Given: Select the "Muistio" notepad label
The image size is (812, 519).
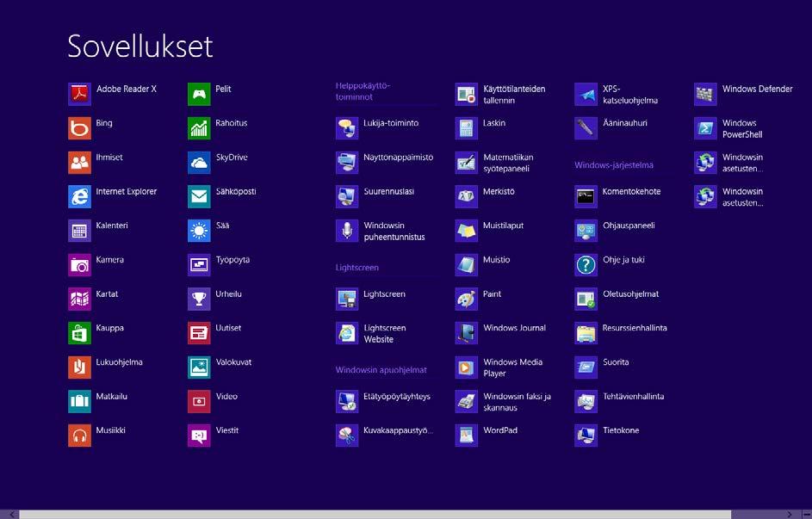Looking at the screenshot, I should 497,260.
